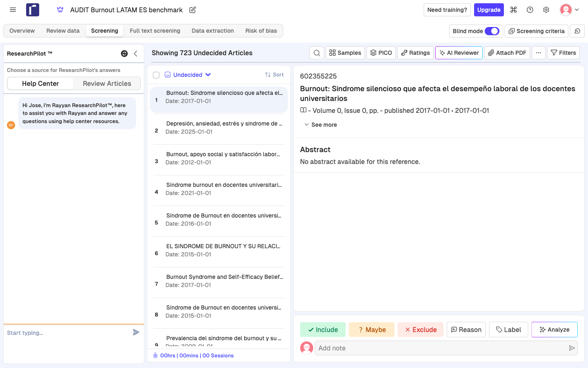
Task: Select article 1 Burnout: Sindrome silencioso
Action: click(219, 99)
